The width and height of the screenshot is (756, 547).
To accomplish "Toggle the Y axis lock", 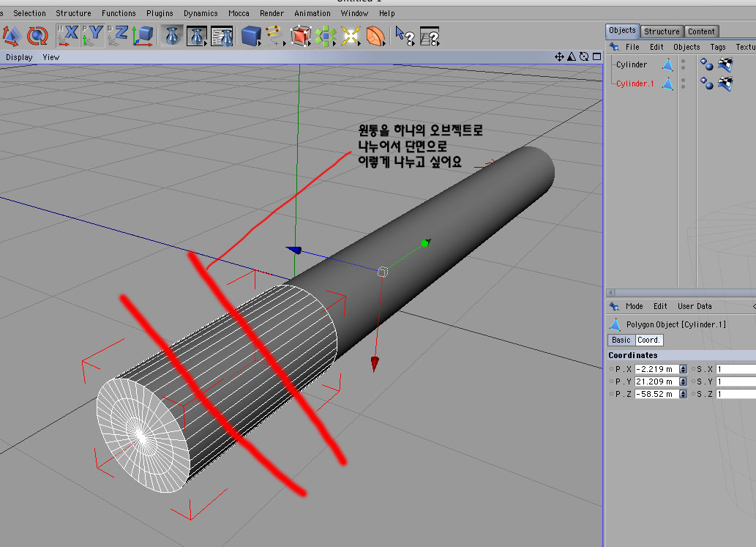I will [x=92, y=36].
